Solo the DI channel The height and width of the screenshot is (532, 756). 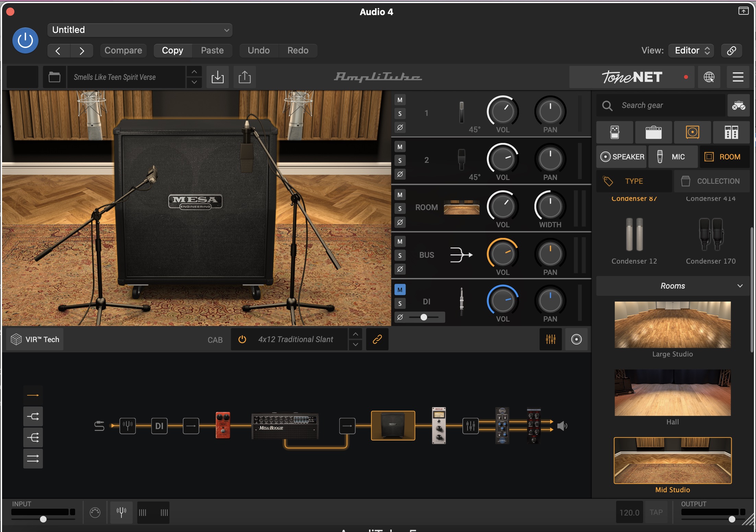(x=400, y=303)
